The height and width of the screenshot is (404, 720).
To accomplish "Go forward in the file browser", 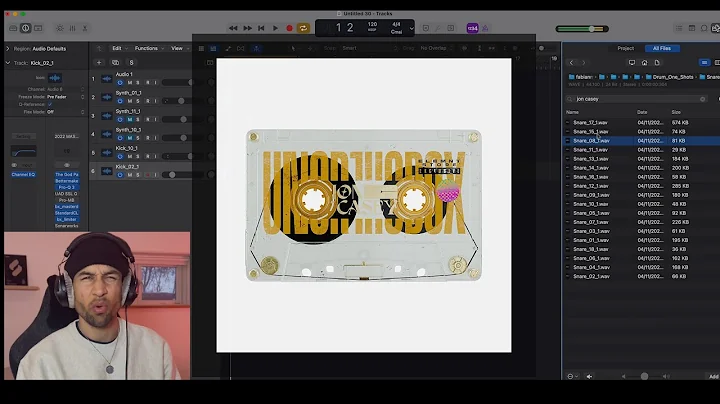I will [x=584, y=62].
